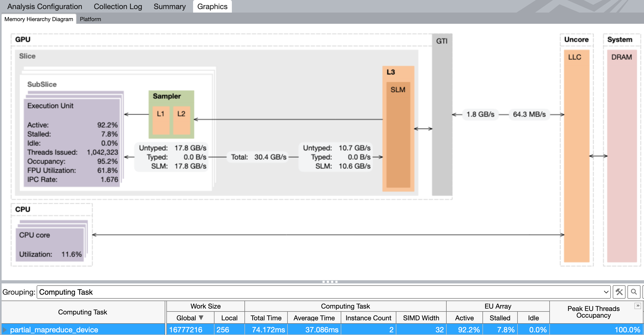Toggle sort direction on the Global column
Image resolution: width=644 pixels, height=335 pixels.
click(189, 318)
